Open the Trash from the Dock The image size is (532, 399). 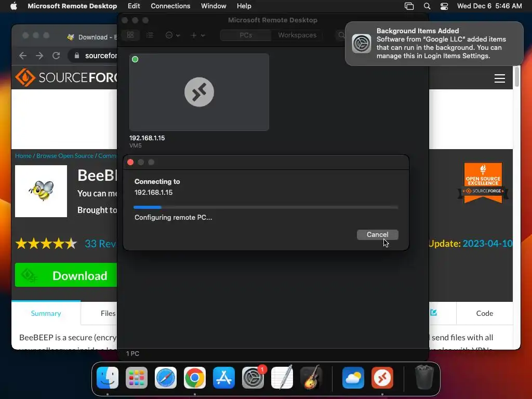pos(424,378)
